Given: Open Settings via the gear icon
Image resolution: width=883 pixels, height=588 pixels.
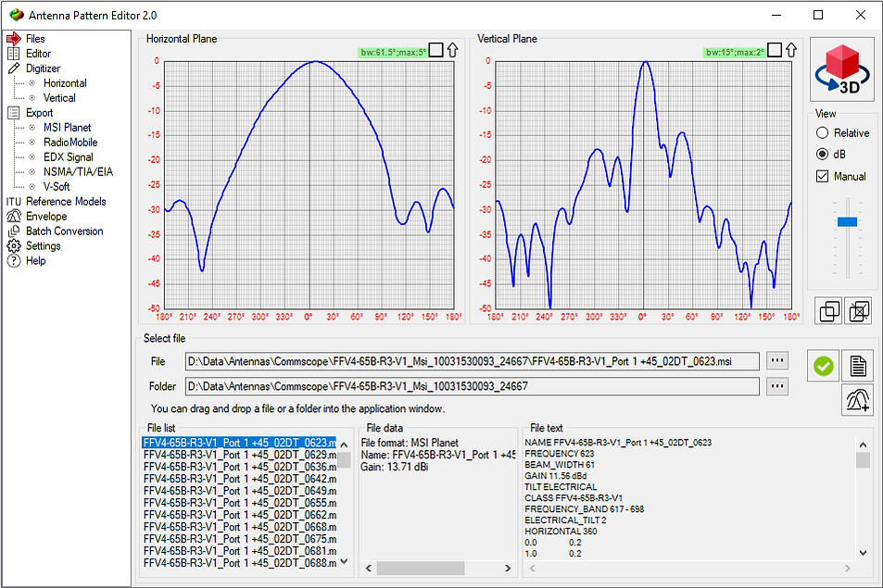Looking at the screenshot, I should [x=13, y=245].
